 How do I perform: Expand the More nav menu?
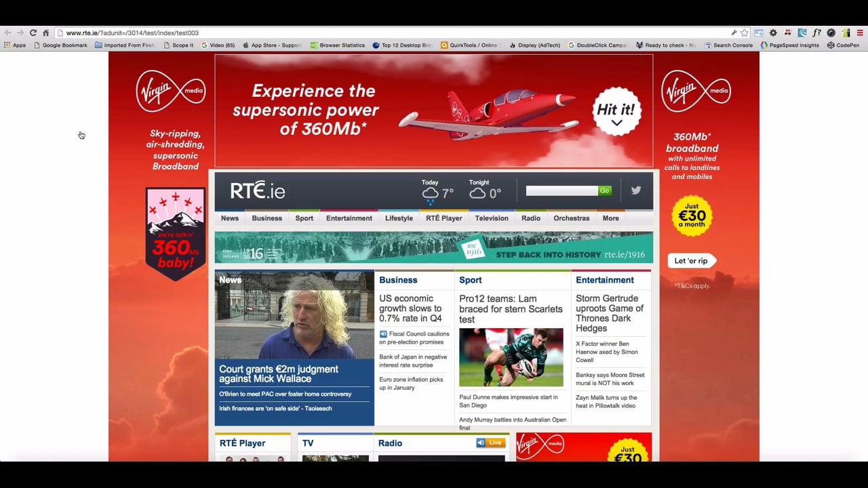(611, 218)
